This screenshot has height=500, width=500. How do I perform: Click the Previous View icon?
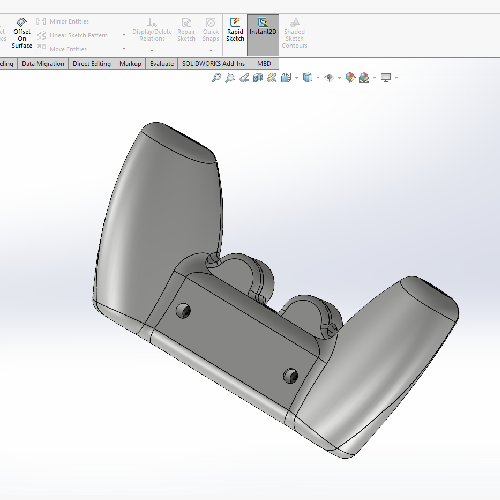244,78
